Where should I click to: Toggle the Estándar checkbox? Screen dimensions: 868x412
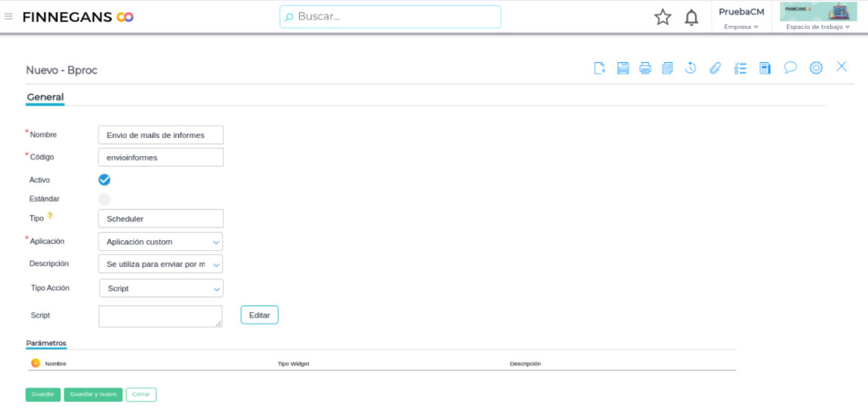(x=104, y=199)
